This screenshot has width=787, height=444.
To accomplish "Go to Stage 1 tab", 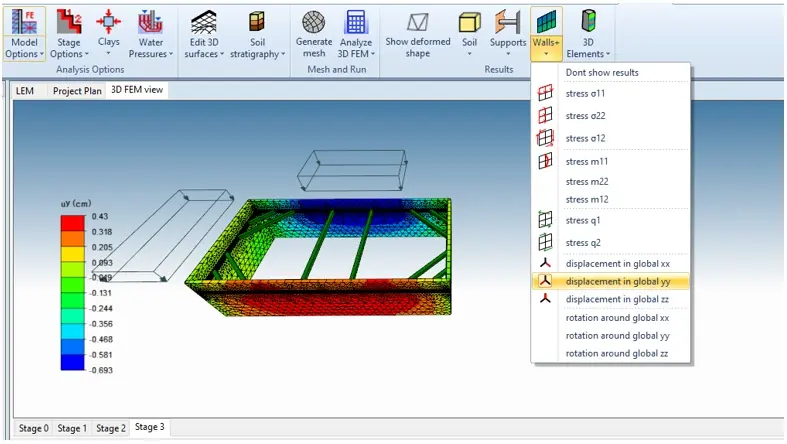I will (x=72, y=428).
